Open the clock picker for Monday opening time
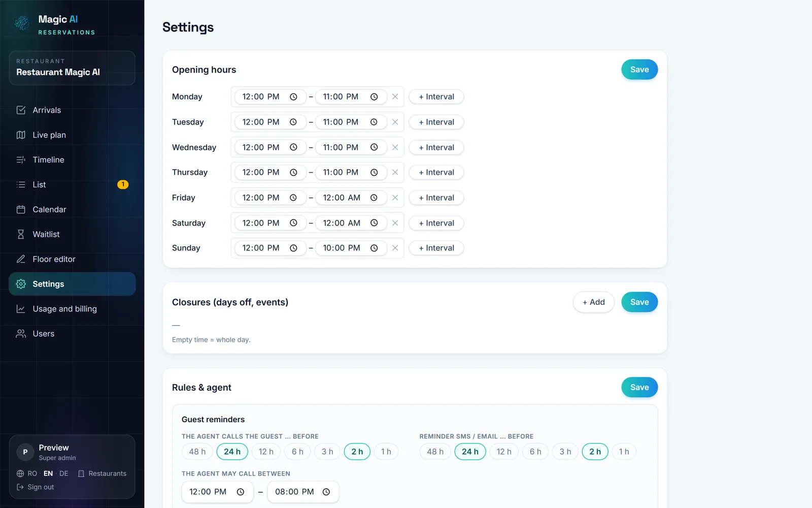 click(293, 97)
